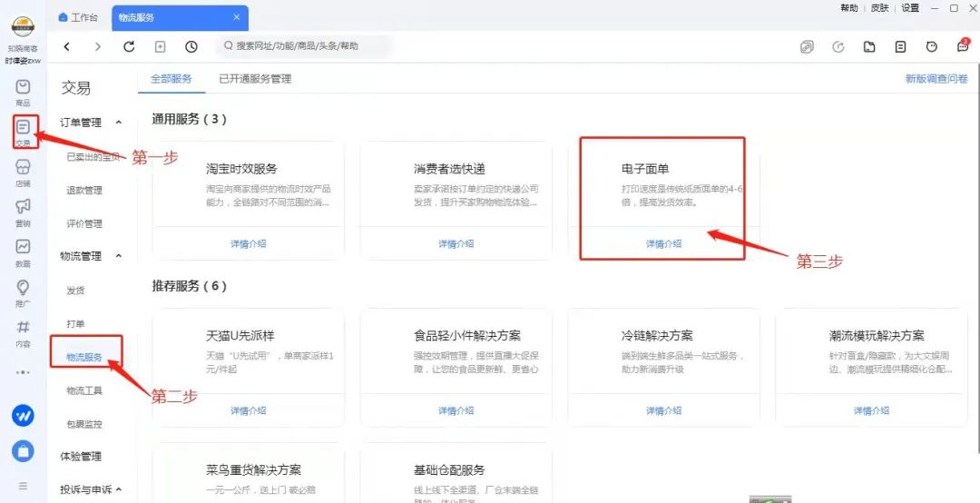Switch to the 工作台 tab
980x503 pixels.
coord(79,17)
